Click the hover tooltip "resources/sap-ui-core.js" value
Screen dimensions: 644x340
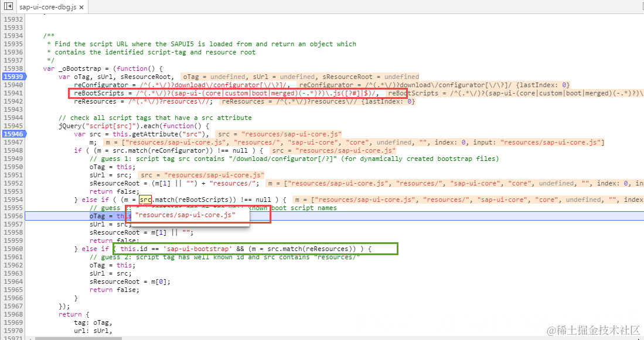[185, 215]
